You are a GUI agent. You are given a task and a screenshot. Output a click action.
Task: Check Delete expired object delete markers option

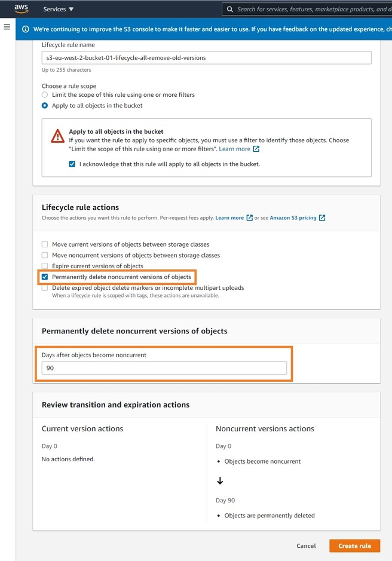click(x=45, y=288)
